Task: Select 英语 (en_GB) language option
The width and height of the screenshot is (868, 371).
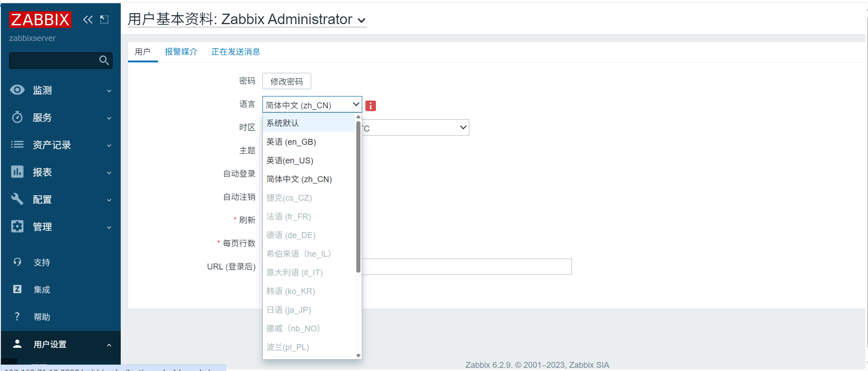Action: pos(309,142)
